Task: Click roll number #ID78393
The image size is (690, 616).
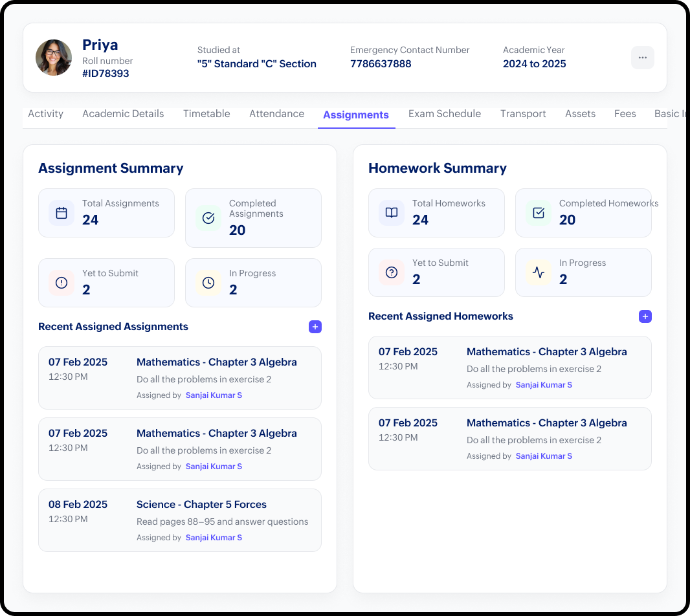Action: [x=106, y=74]
